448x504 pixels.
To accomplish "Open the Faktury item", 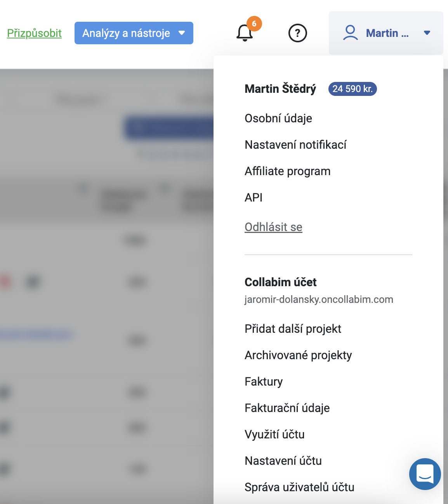I will pos(264,382).
